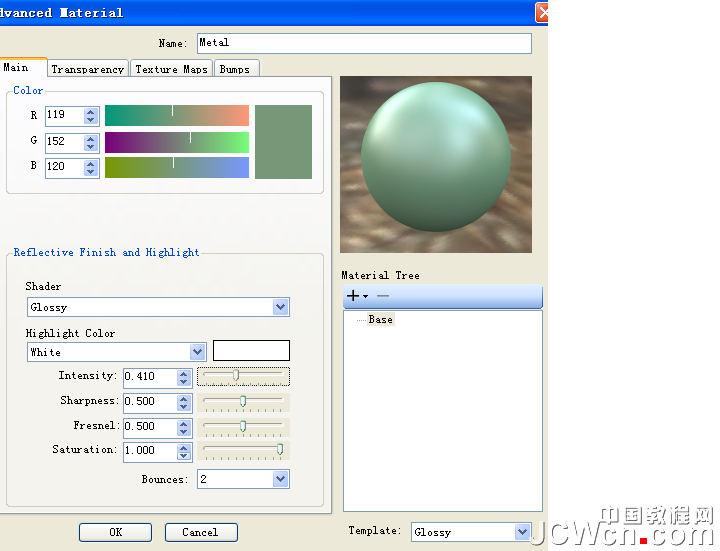Decrease the Saturation value
Viewport: 720px width, 551px height.
[184, 455]
